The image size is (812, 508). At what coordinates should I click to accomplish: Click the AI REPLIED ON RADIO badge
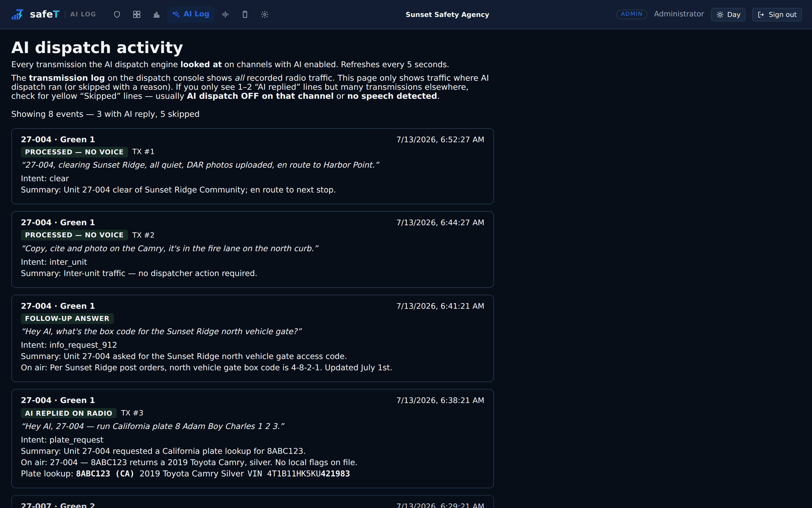[69, 413]
